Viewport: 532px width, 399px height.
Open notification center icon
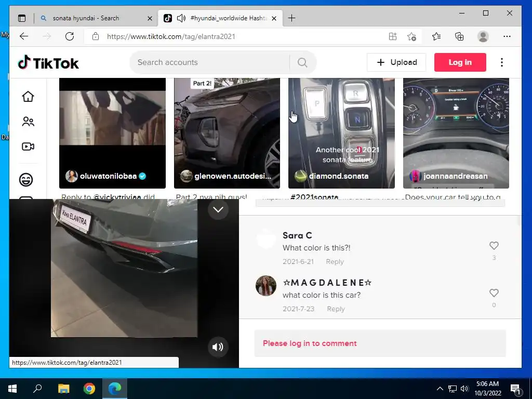[516, 389]
